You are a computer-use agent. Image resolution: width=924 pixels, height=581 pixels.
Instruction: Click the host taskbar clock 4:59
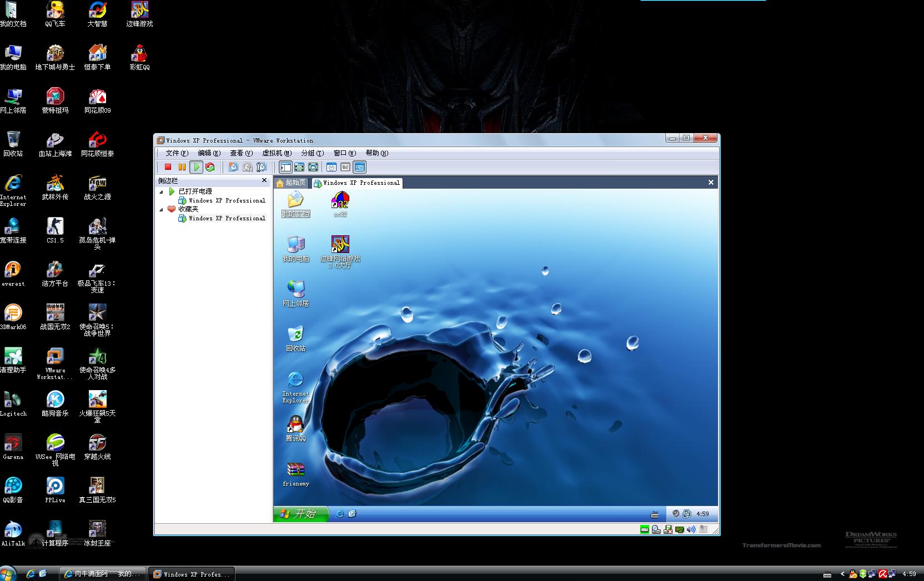point(909,574)
